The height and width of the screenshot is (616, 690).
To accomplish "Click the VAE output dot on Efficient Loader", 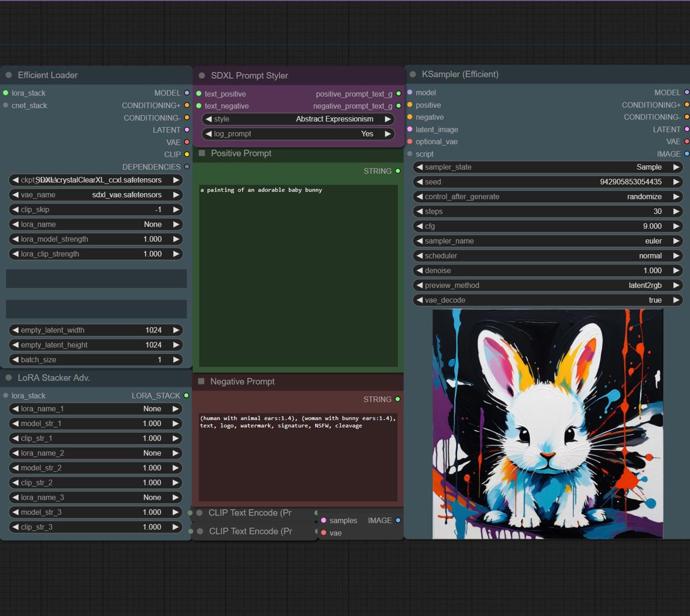I will click(x=186, y=142).
